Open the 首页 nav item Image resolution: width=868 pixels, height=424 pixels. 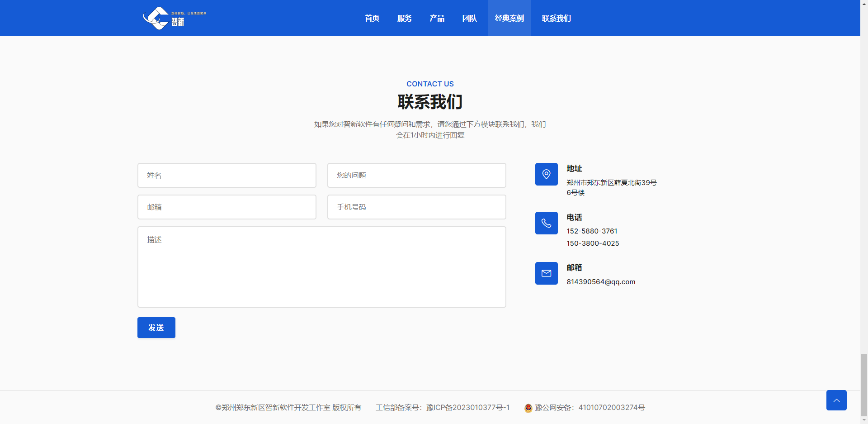click(x=372, y=18)
